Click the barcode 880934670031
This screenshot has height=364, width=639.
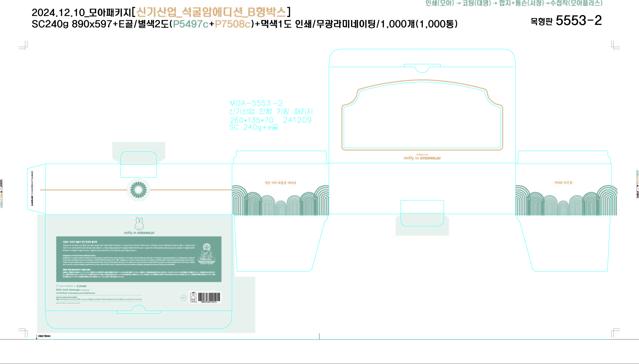(209, 297)
